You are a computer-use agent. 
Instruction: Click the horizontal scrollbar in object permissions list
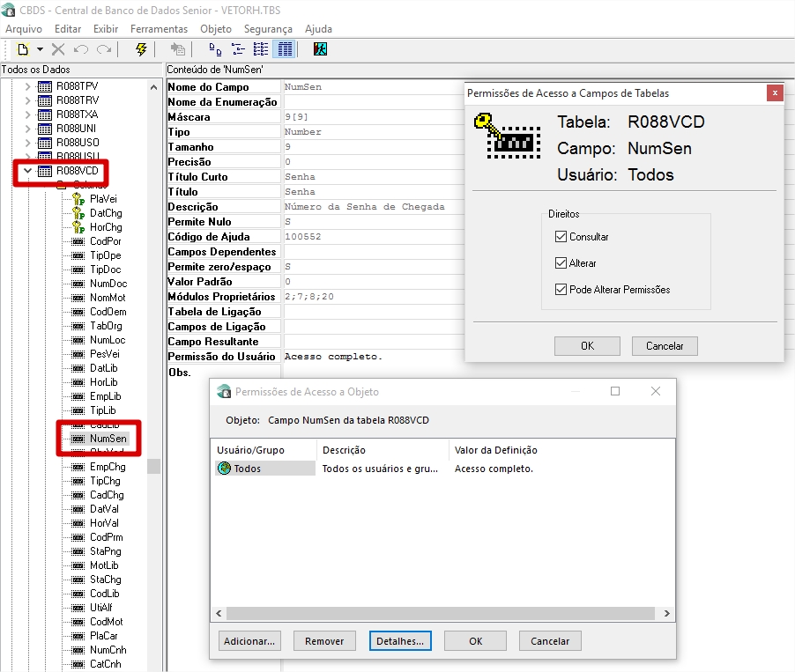pos(441,613)
